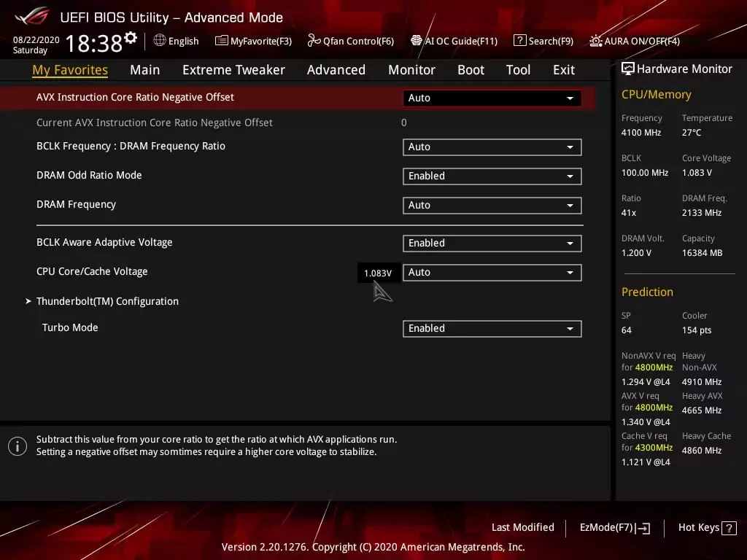This screenshot has height=560, width=747.
Task: Click the globe language icon
Action: (160, 41)
